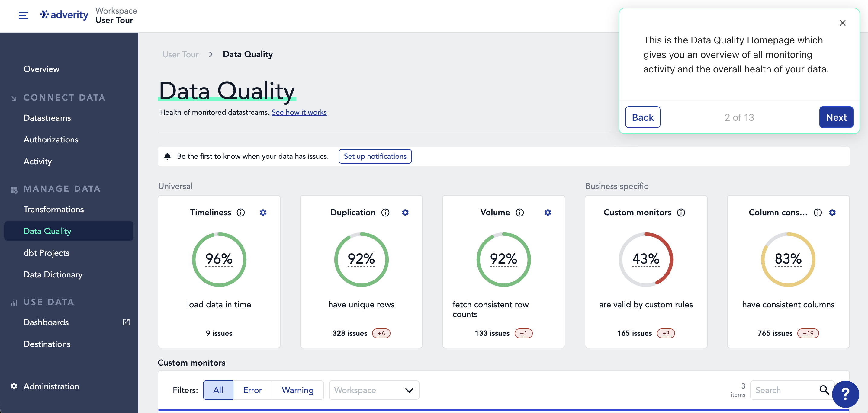Screen dimensions: 868x413
Task: Open Transformations in sidebar
Action: [53, 209]
